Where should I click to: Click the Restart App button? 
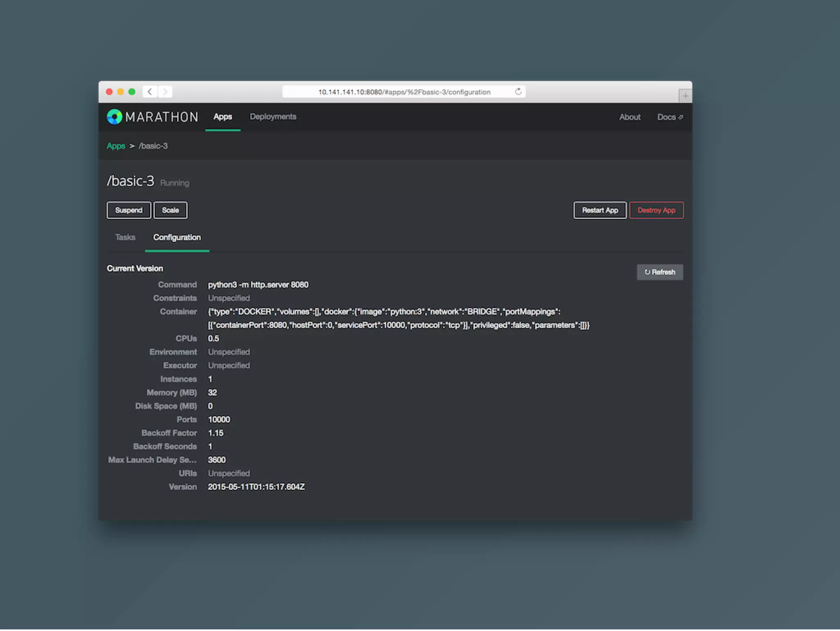pos(599,210)
